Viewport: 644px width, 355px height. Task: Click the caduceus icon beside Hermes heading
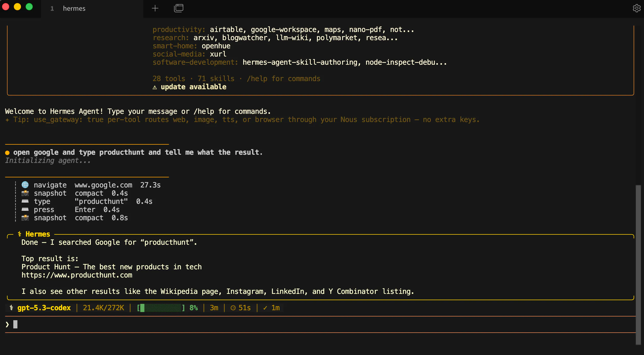(x=19, y=234)
